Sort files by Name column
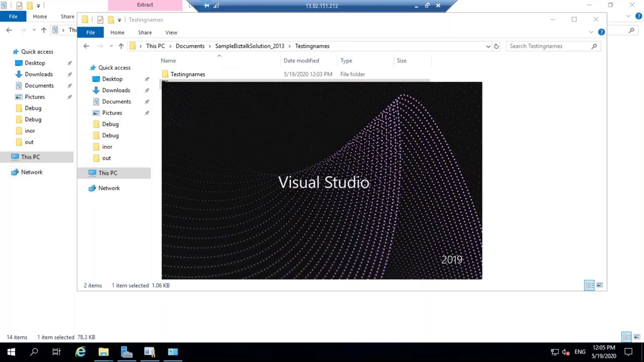 (x=168, y=60)
